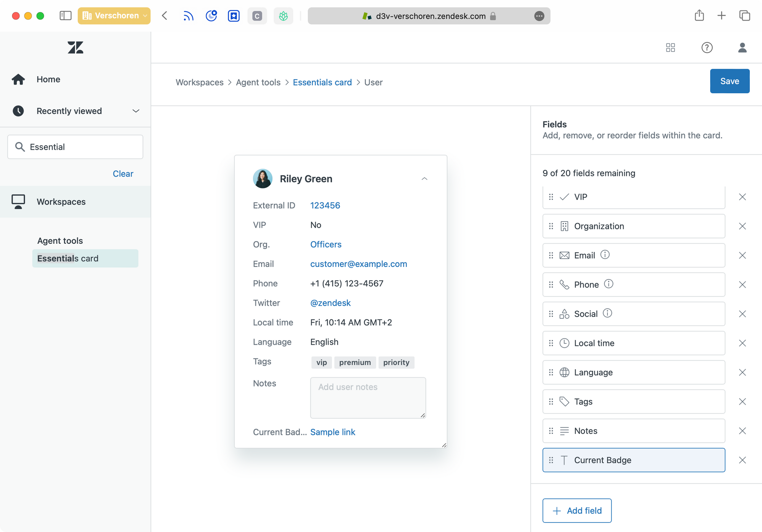Viewport: 762px width, 532px height.
Task: Collapse the Riley Green card chevron
Action: coord(424,179)
